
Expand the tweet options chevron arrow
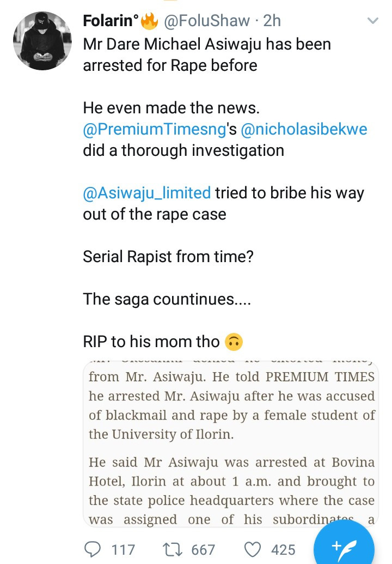pyautogui.click(x=373, y=21)
